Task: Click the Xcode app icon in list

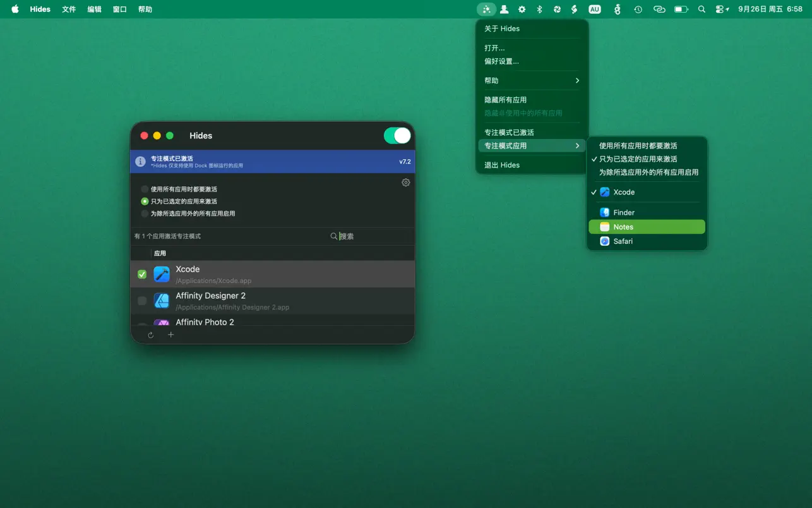Action: [162, 274]
